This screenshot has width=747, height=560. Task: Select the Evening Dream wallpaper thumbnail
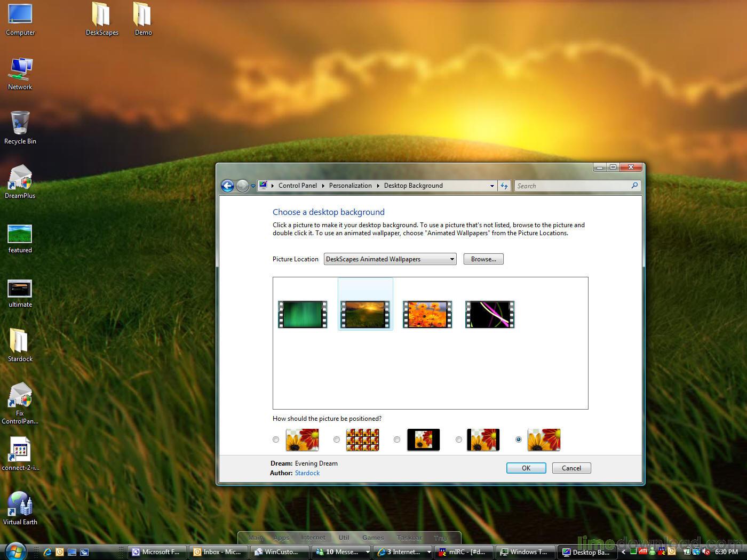click(365, 314)
